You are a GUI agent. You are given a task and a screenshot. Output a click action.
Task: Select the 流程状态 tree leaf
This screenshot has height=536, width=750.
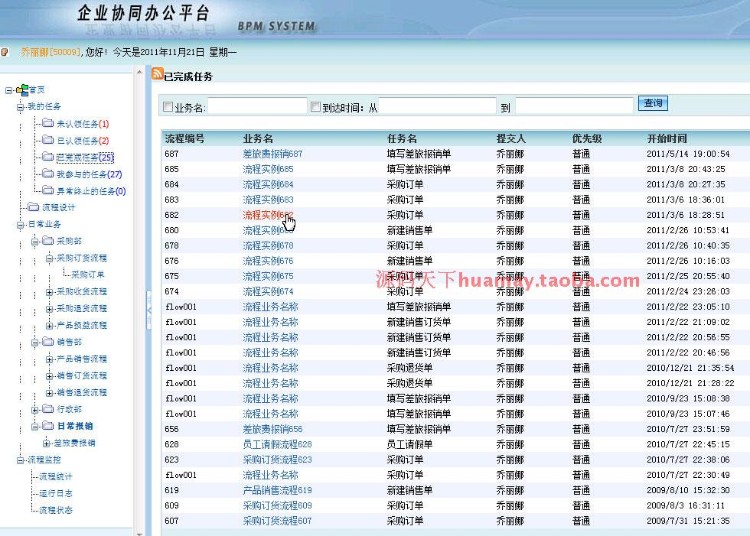pos(55,510)
